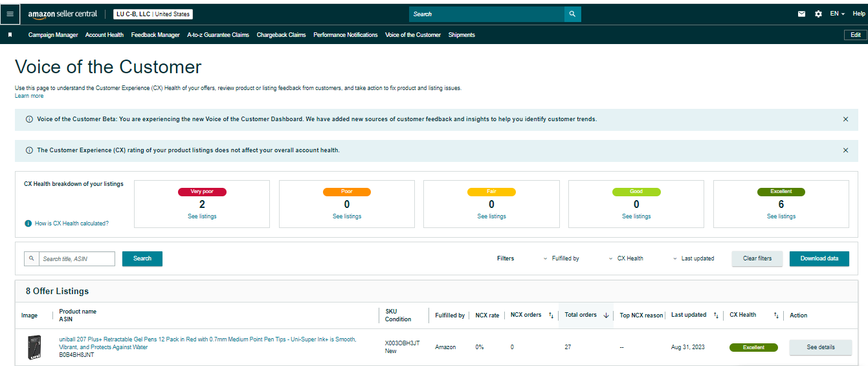The width and height of the screenshot is (868, 366).
Task: Click the Fulfilled by column header
Action: (450, 315)
